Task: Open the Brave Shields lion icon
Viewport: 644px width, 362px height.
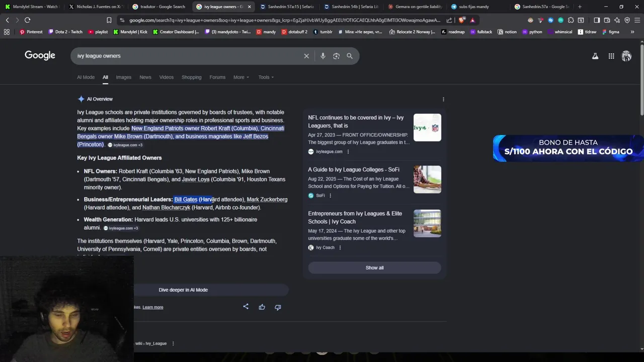Action: 461,20
